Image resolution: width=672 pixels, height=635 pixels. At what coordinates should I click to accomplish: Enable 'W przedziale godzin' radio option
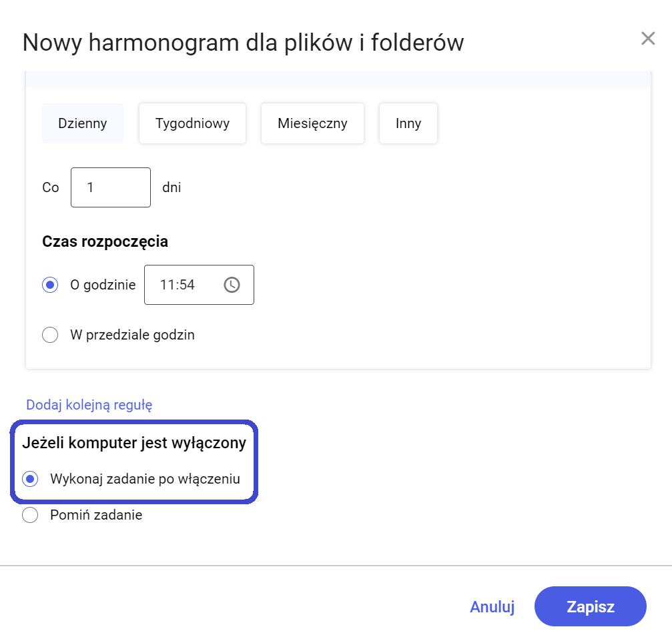[x=50, y=335]
